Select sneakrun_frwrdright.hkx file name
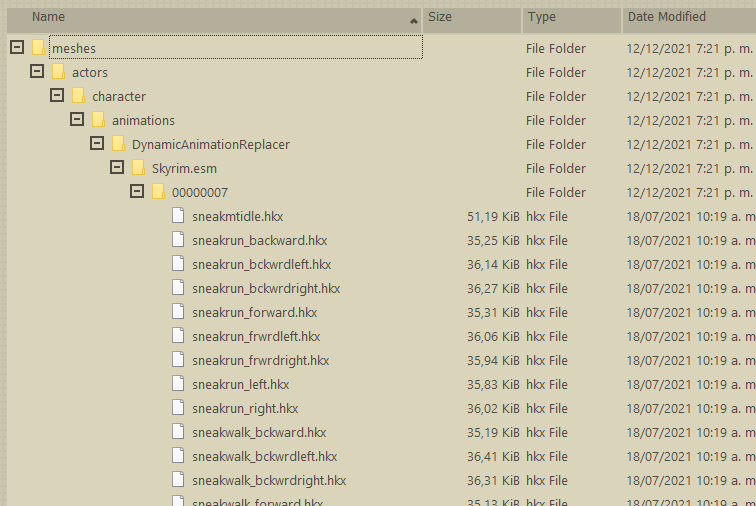Viewport: 756px width, 506px height. coord(261,361)
